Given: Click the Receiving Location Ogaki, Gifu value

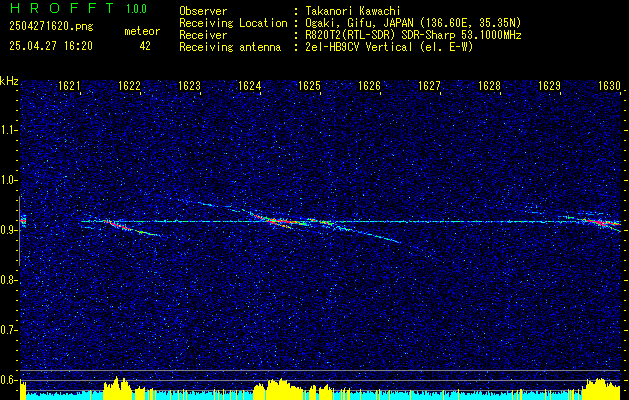Looking at the screenshot, I should [413, 23].
